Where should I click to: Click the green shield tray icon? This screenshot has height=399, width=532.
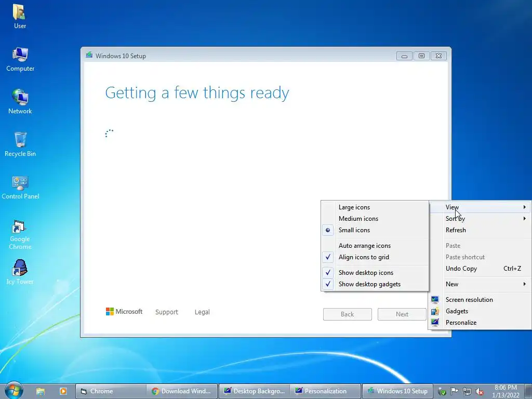(x=442, y=391)
